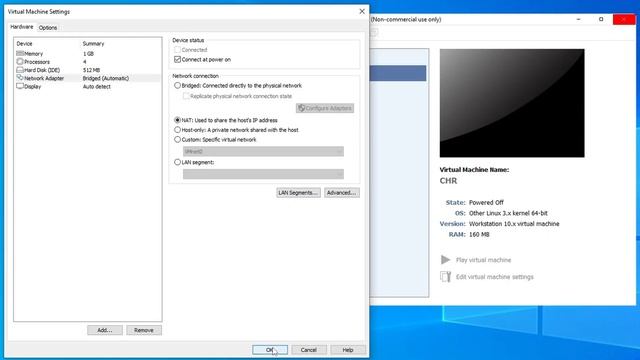Click the Cancel button
640x360 pixels.
pos(309,350)
